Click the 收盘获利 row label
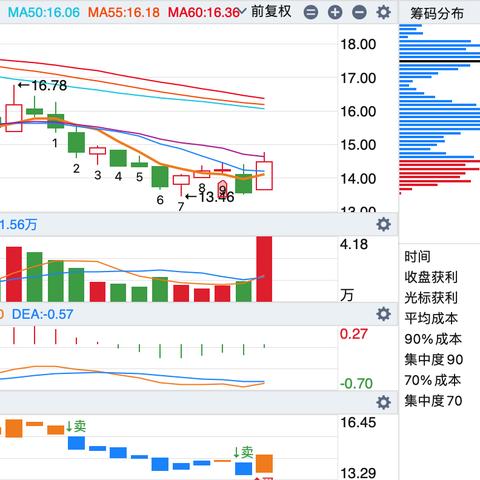This screenshot has height=480, width=480. (431, 277)
